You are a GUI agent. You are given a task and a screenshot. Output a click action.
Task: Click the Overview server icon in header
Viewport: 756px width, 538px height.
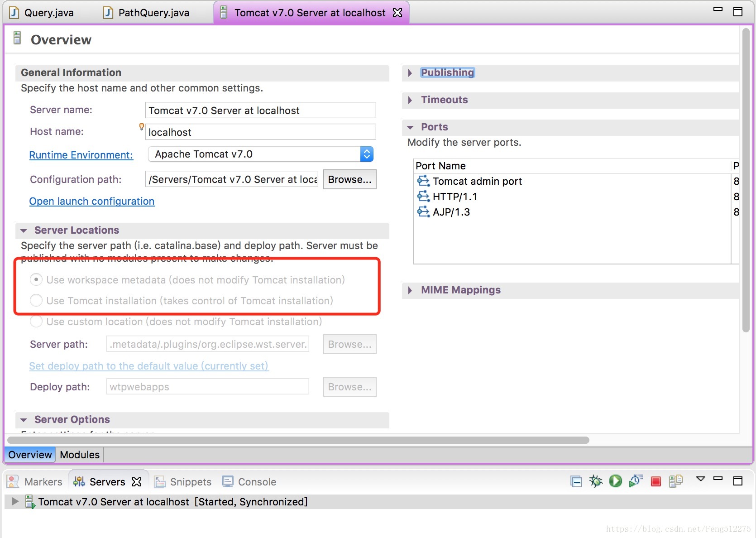tap(17, 38)
